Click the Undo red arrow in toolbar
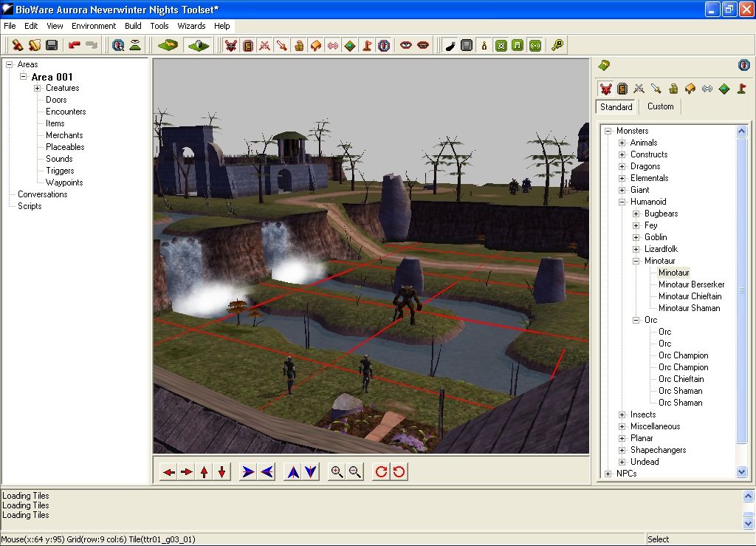The height and width of the screenshot is (546, 756). [75, 46]
